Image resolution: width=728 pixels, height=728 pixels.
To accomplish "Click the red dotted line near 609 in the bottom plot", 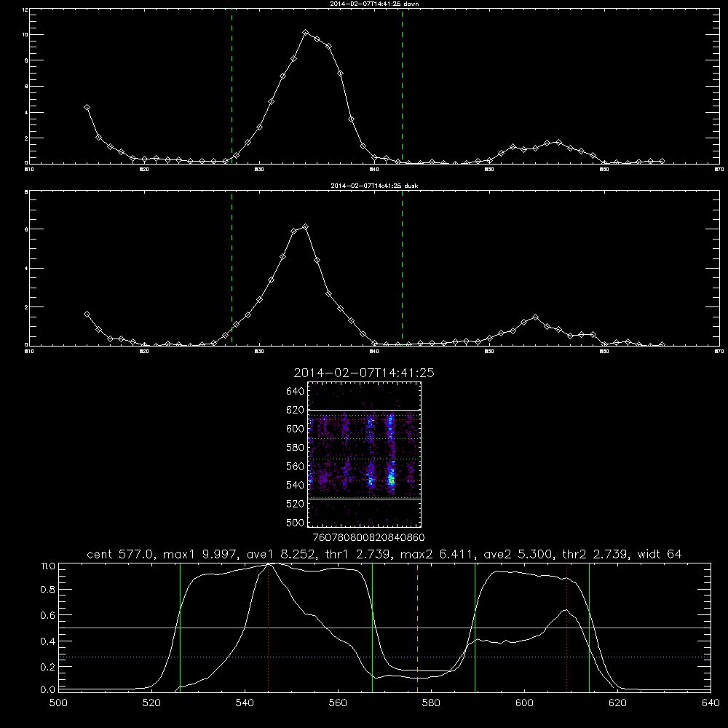I will pyautogui.click(x=566, y=628).
